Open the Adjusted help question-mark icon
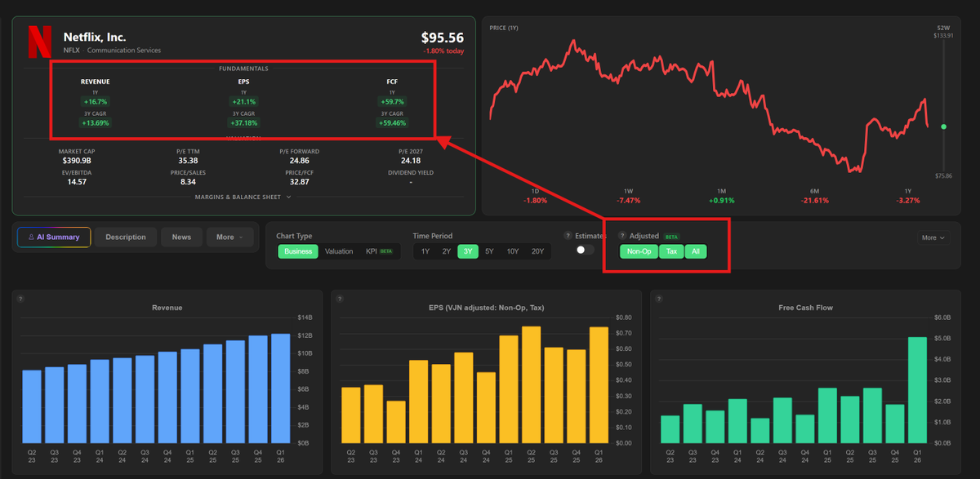Viewport: 980px width, 479px height. coord(622,236)
